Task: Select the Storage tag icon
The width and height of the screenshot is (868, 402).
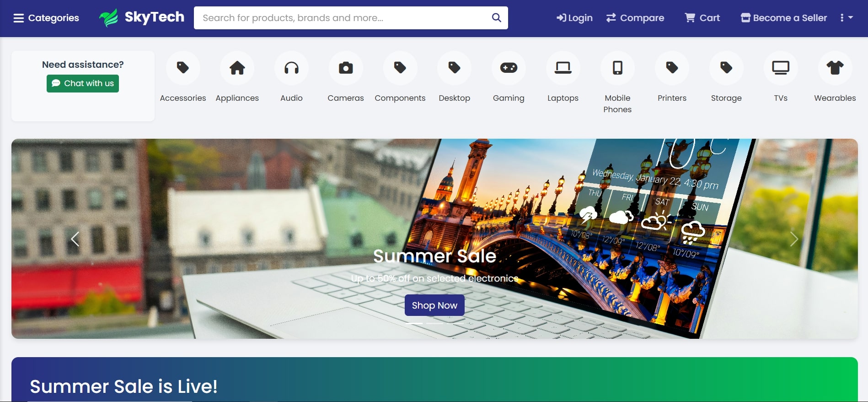Action: point(726,68)
